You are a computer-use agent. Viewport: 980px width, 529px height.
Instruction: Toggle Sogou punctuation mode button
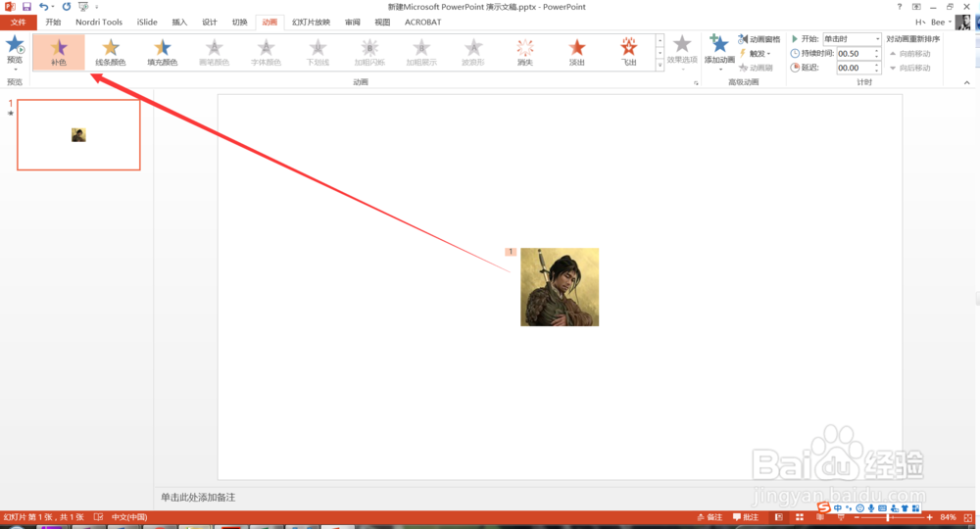(849, 508)
